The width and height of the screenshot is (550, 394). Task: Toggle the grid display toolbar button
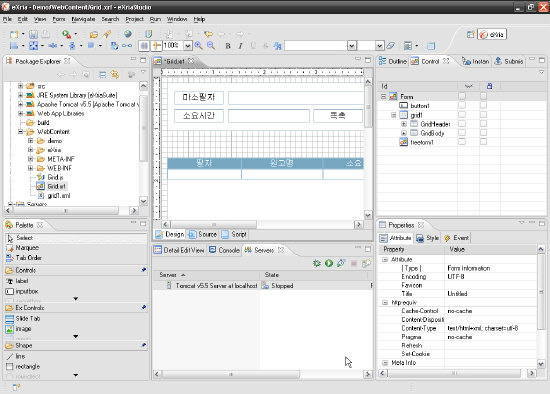tap(143, 46)
